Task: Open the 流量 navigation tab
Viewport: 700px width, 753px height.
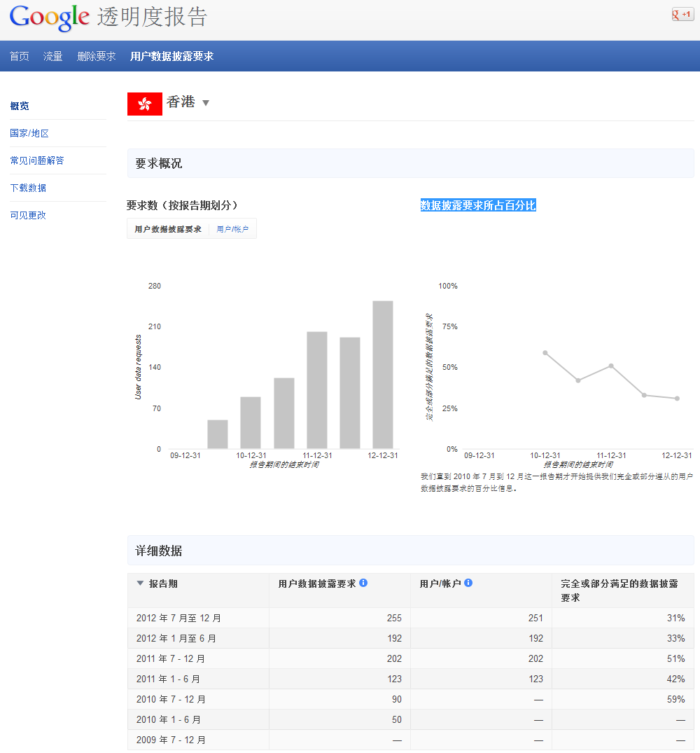Action: (x=52, y=56)
